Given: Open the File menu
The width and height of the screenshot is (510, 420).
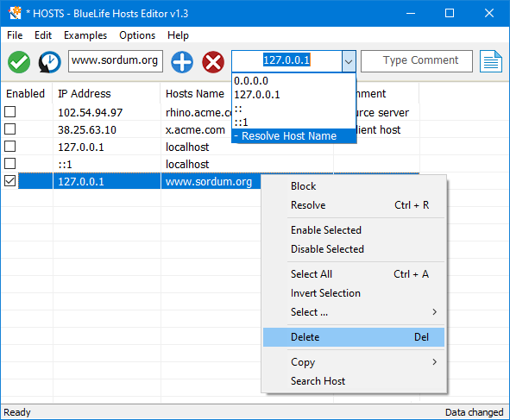Looking at the screenshot, I should coord(15,35).
